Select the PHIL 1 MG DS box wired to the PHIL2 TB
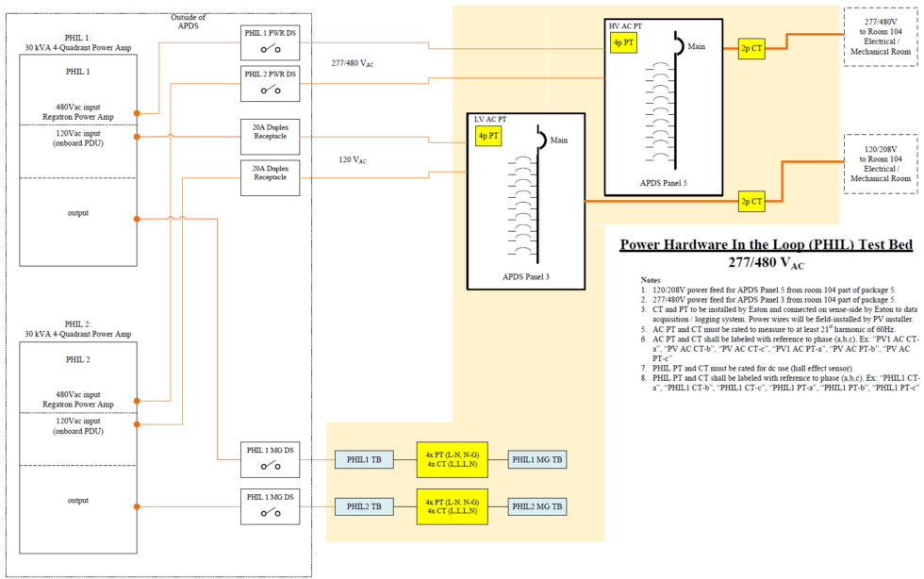 (270, 506)
